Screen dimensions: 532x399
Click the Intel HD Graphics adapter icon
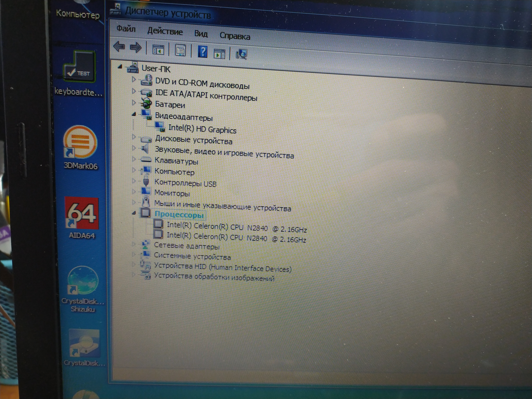(x=160, y=127)
